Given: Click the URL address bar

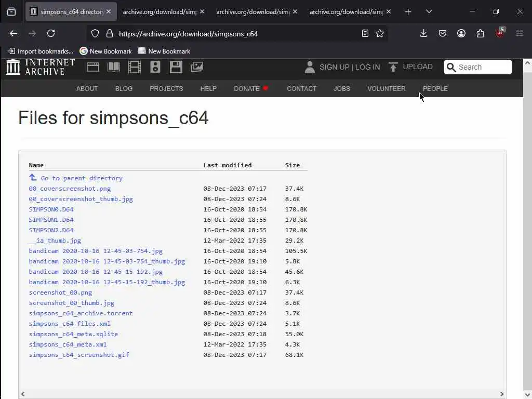Looking at the screenshot, I should tap(237, 34).
